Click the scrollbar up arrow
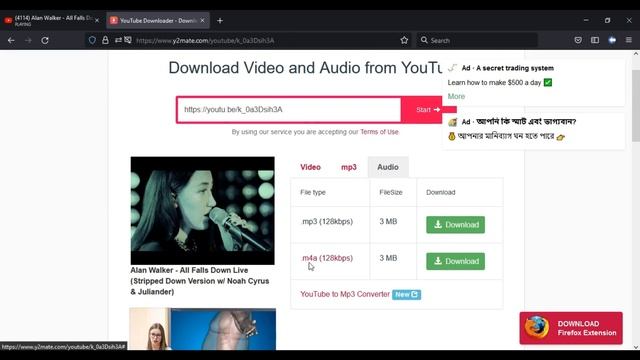The height and width of the screenshot is (360, 640). [636, 53]
